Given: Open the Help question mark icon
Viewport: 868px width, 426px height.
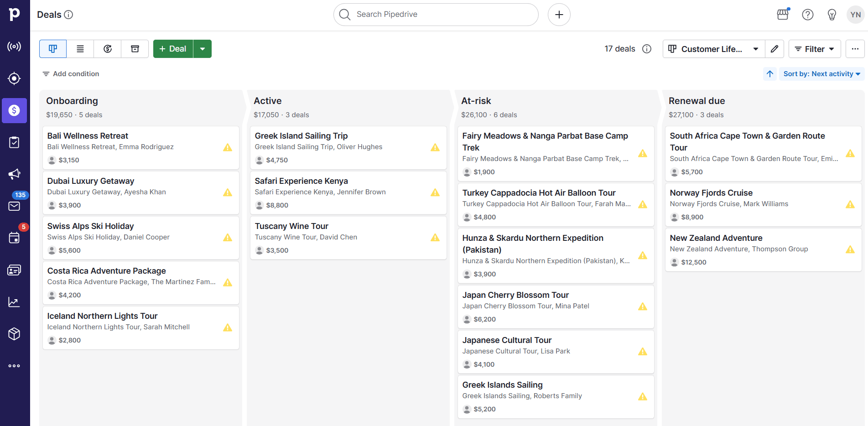Looking at the screenshot, I should click(x=808, y=15).
